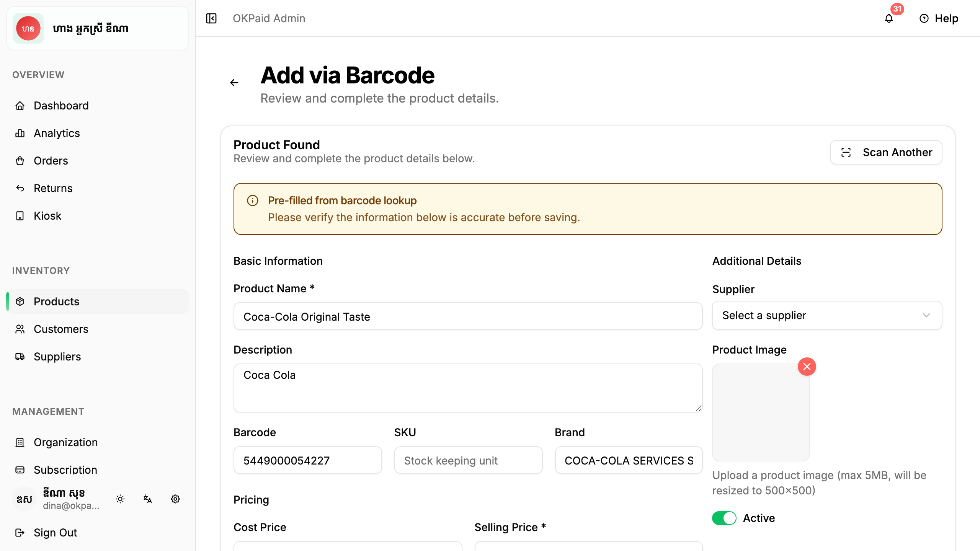The height and width of the screenshot is (551, 980).
Task: Click the info icon in pre-filled banner
Action: pos(253,201)
